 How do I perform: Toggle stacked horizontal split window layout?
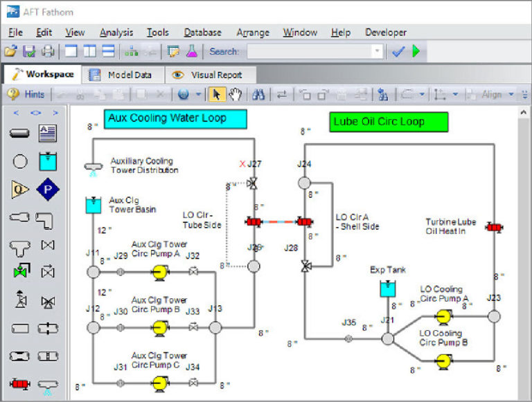(109, 51)
